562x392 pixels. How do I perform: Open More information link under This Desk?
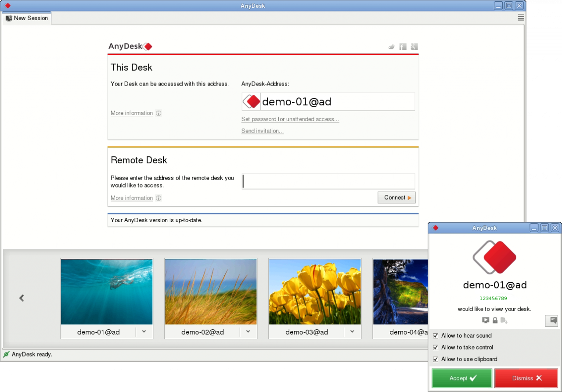click(x=132, y=113)
